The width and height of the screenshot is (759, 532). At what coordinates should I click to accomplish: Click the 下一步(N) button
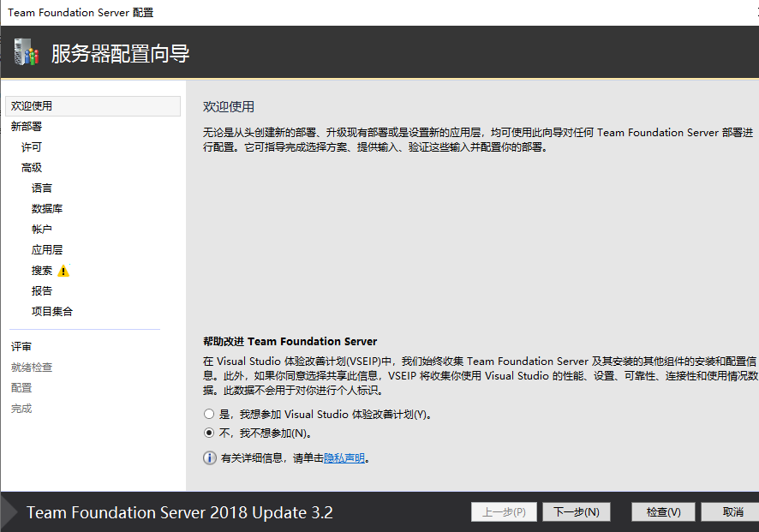[577, 512]
